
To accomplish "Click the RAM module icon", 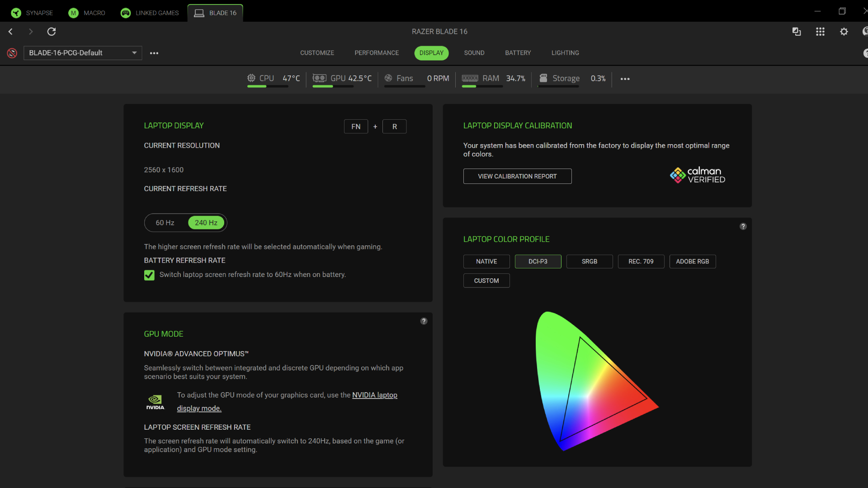I will 470,78.
